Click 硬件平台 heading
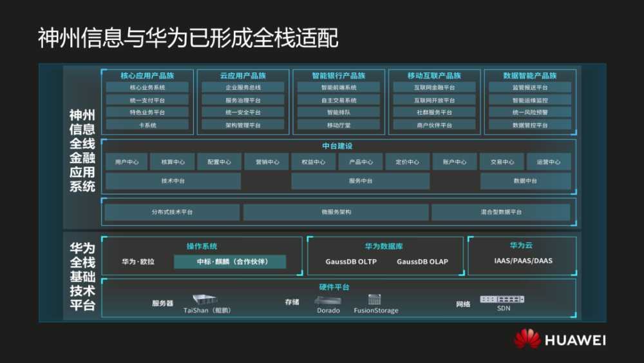Viewport: 644px width, 363px height. [334, 287]
